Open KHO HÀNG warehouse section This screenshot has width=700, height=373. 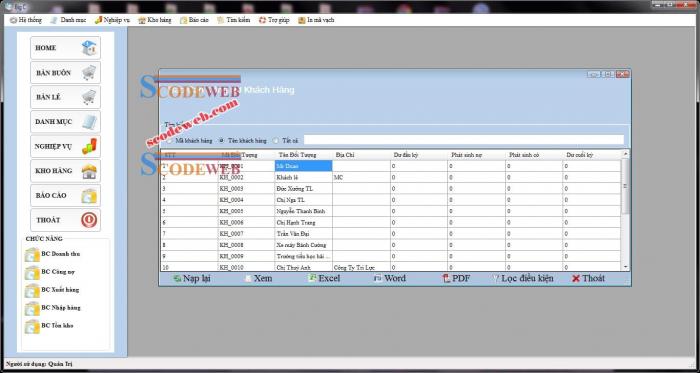coord(65,171)
